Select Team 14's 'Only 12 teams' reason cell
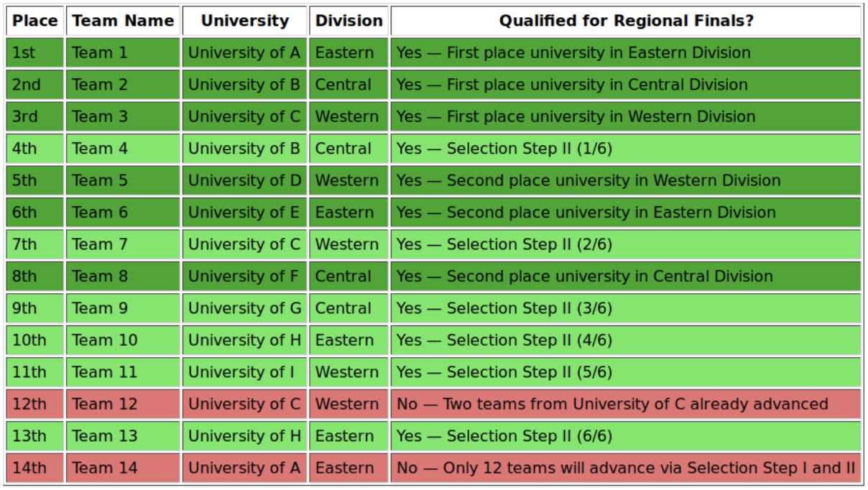Image resolution: width=868 pixels, height=490 pixels. [x=625, y=468]
